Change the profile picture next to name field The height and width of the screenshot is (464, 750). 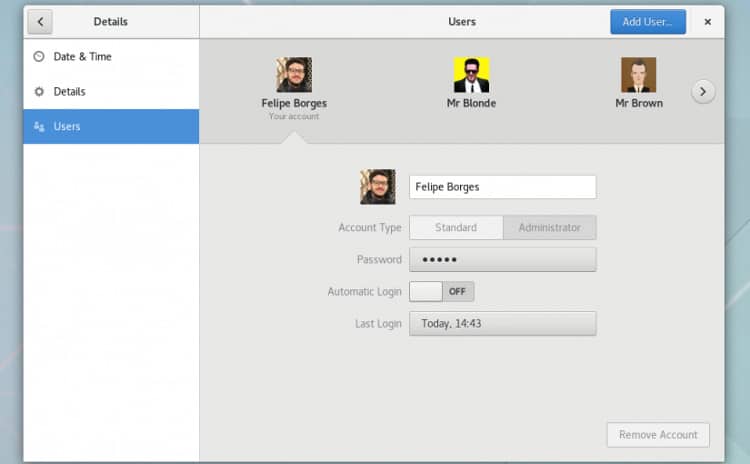(378, 187)
